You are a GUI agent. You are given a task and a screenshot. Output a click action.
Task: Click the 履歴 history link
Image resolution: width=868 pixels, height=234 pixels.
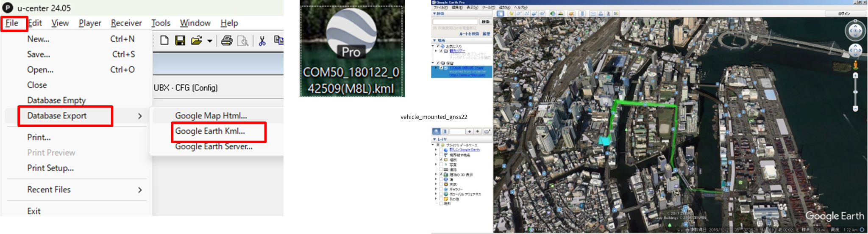pyautogui.click(x=486, y=34)
